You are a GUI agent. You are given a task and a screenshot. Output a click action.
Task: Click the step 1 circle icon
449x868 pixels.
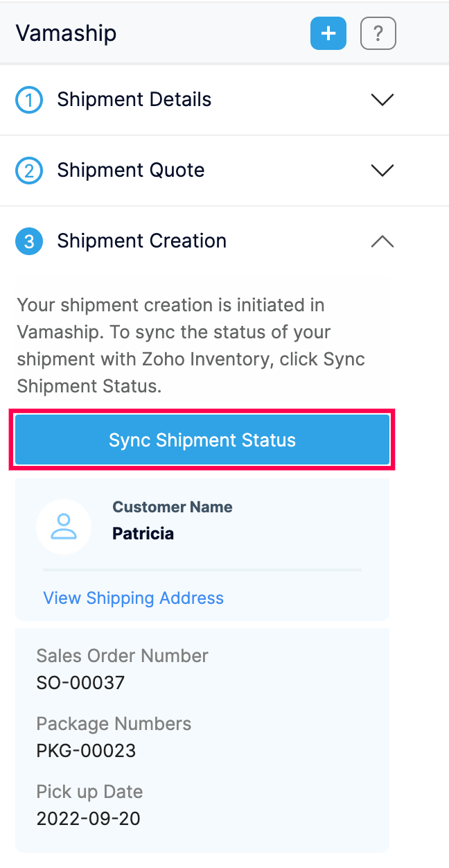[29, 100]
